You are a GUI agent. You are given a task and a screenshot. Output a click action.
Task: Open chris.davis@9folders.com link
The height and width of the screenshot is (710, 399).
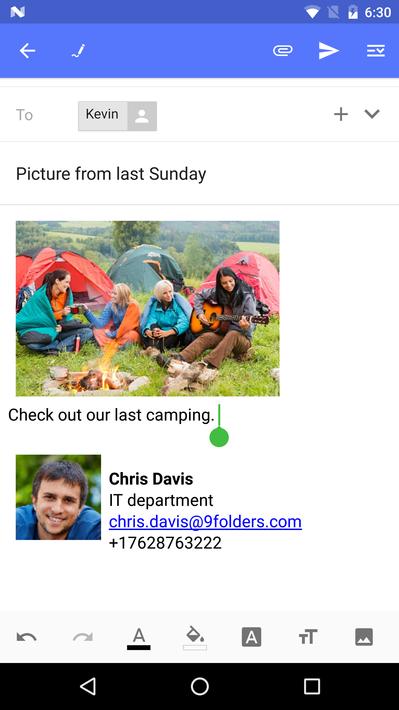click(x=205, y=522)
